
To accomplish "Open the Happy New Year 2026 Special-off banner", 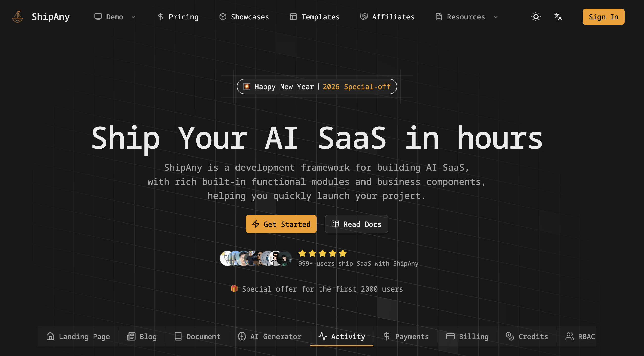I will pyautogui.click(x=317, y=87).
